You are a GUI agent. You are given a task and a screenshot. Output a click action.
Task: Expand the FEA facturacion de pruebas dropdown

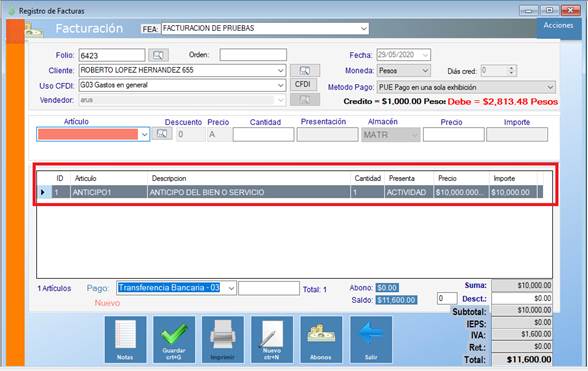pos(363,29)
